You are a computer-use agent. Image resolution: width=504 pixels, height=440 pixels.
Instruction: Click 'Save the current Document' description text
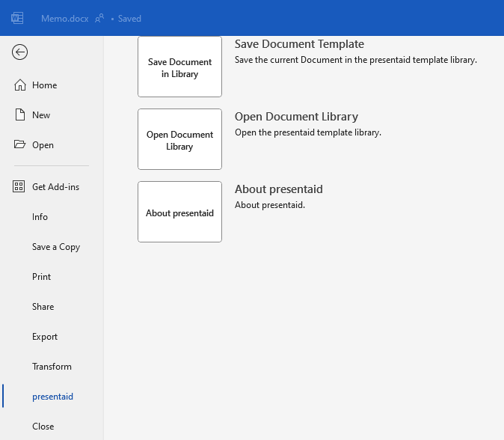(356, 60)
